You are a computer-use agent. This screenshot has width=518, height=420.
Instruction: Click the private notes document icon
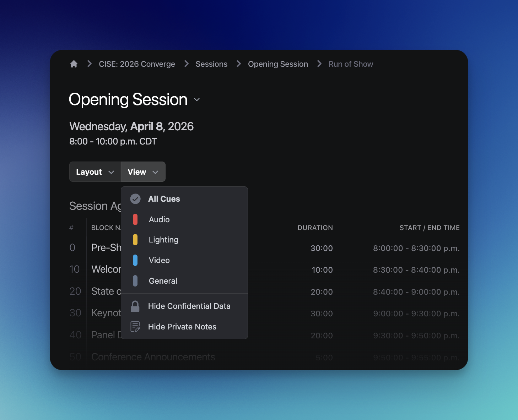coord(135,327)
